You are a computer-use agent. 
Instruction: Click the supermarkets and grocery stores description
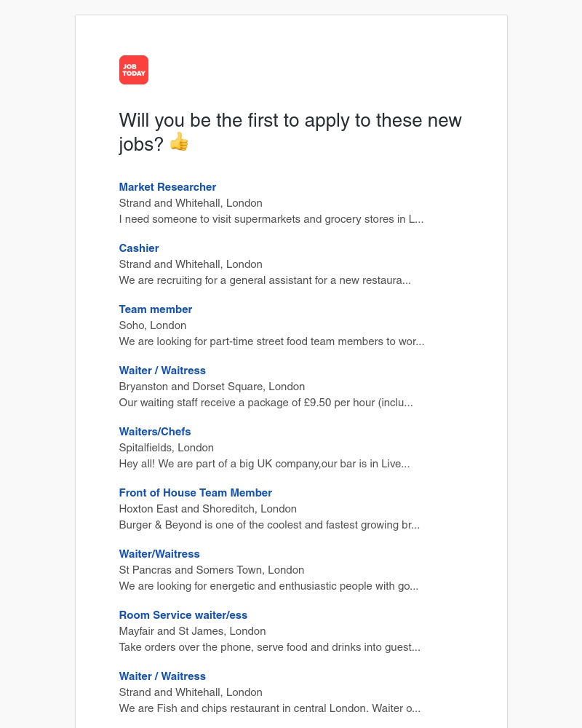271,219
